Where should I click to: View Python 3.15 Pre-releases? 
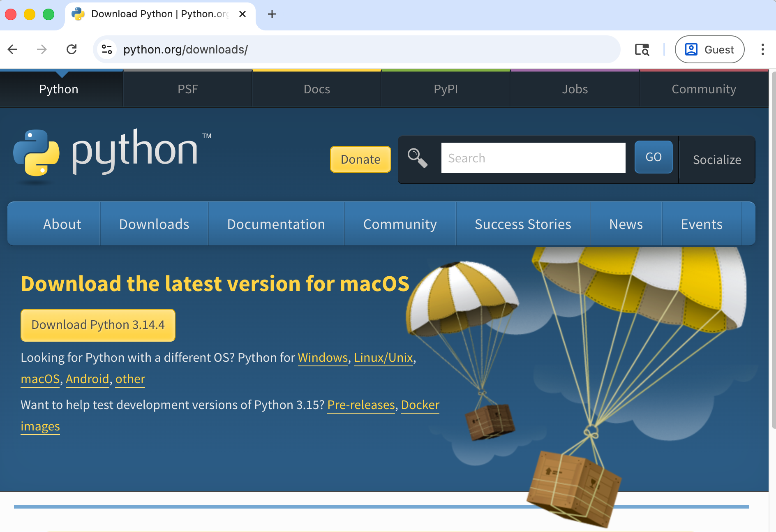pyautogui.click(x=360, y=405)
